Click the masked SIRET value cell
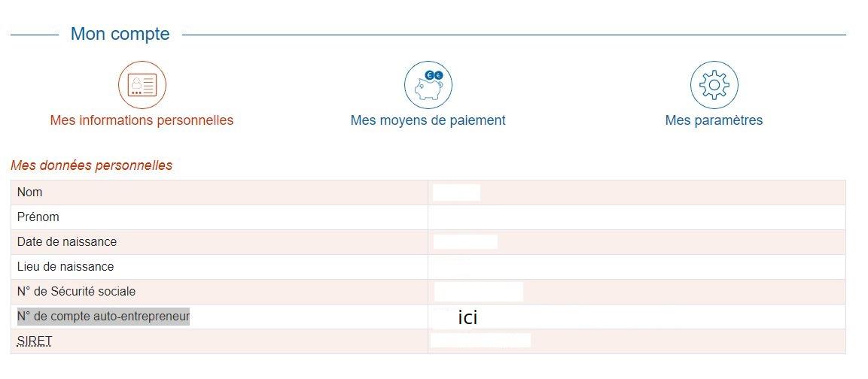 [480, 340]
